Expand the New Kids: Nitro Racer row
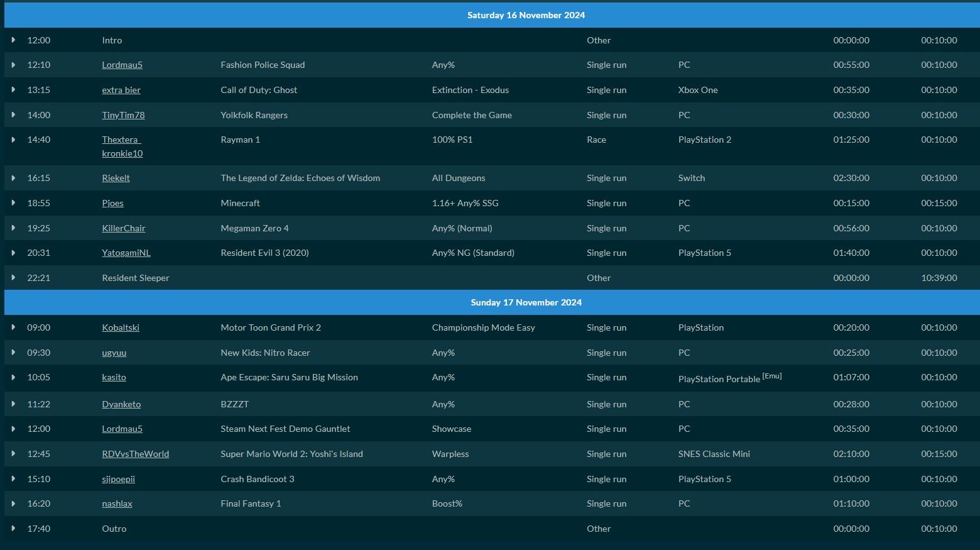980x550 pixels. (13, 353)
